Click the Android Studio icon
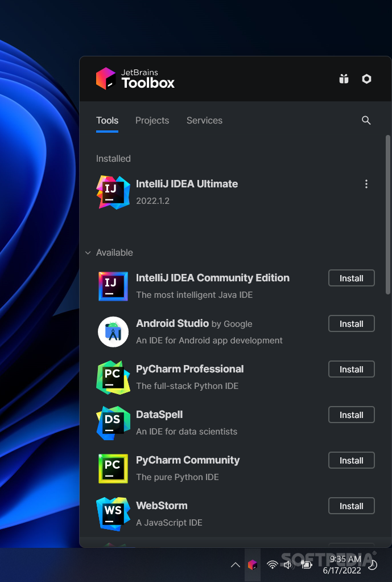 point(113,332)
